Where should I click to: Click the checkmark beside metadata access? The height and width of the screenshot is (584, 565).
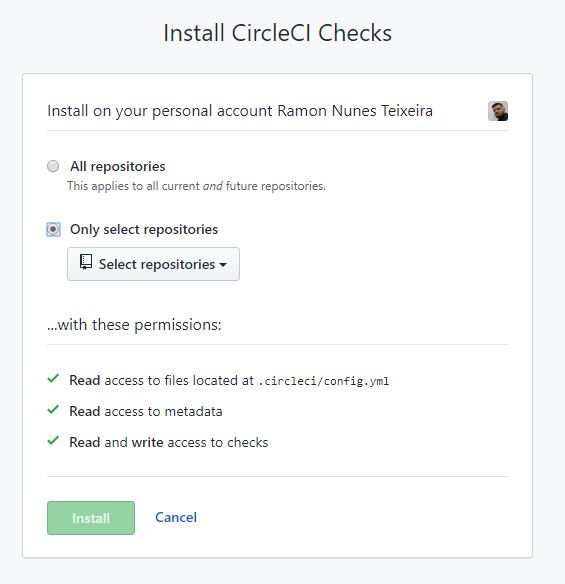(x=53, y=410)
